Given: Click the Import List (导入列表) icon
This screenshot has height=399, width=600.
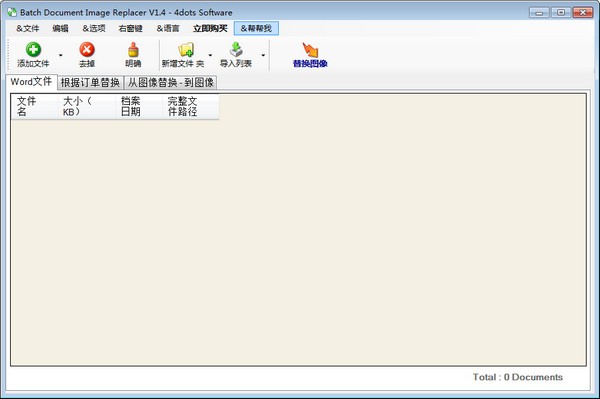Looking at the screenshot, I should (236, 49).
